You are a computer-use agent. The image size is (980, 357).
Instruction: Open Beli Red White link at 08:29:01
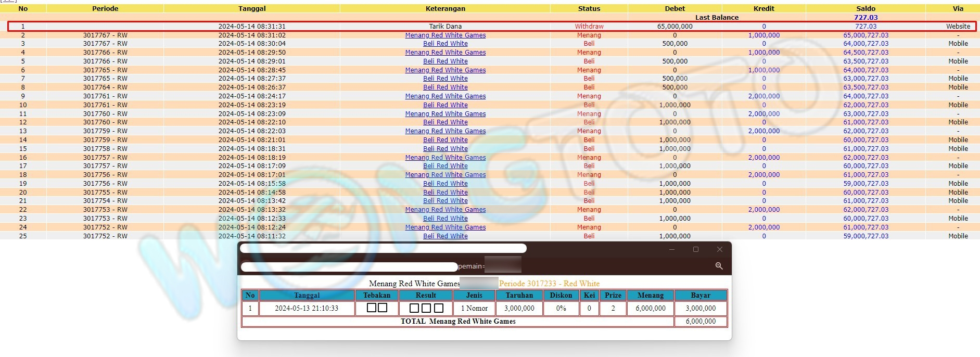click(445, 61)
